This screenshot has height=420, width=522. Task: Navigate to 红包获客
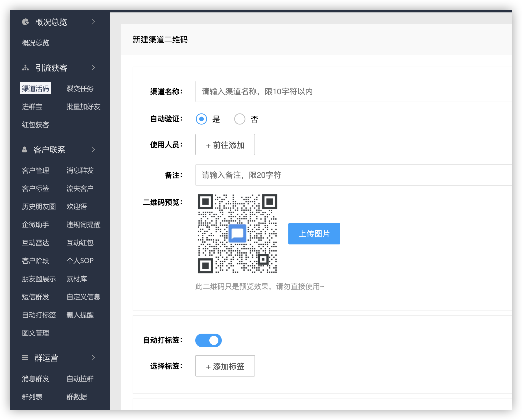coord(36,125)
